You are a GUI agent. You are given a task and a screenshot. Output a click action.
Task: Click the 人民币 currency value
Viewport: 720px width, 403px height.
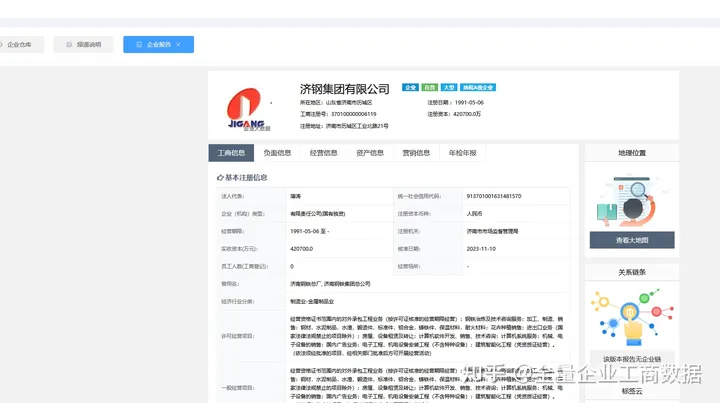click(x=474, y=213)
